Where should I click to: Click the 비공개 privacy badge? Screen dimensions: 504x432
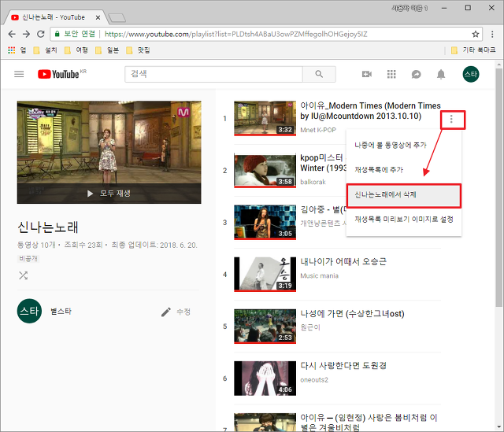(x=28, y=259)
